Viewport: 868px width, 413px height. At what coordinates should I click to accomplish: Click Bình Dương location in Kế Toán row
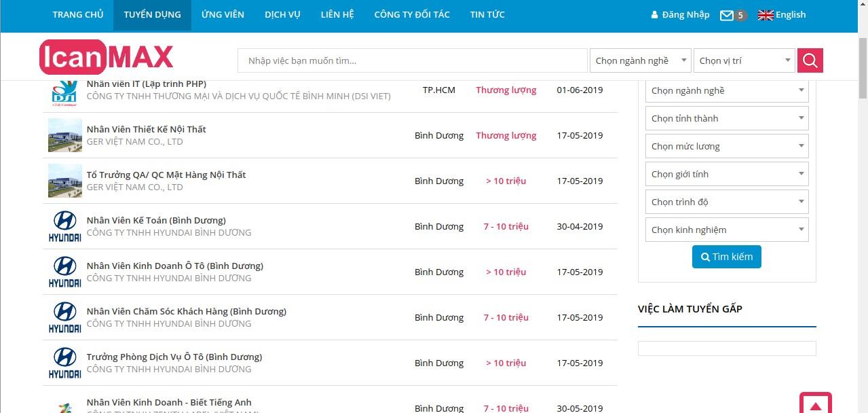[439, 226]
